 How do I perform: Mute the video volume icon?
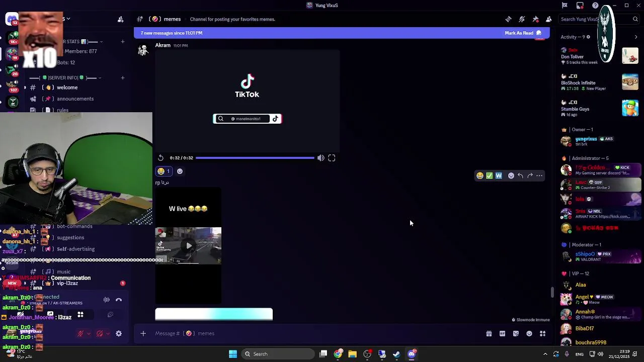(320, 158)
